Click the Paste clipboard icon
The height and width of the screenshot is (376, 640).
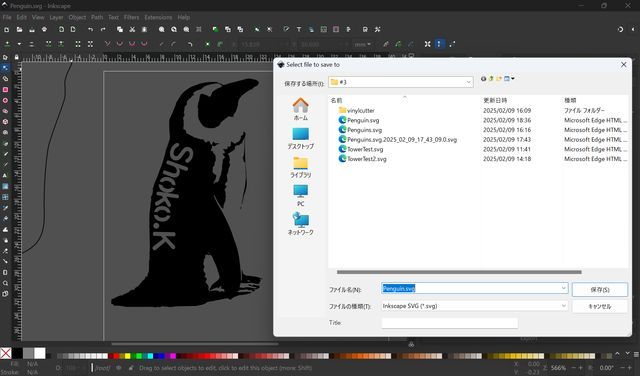point(144,29)
